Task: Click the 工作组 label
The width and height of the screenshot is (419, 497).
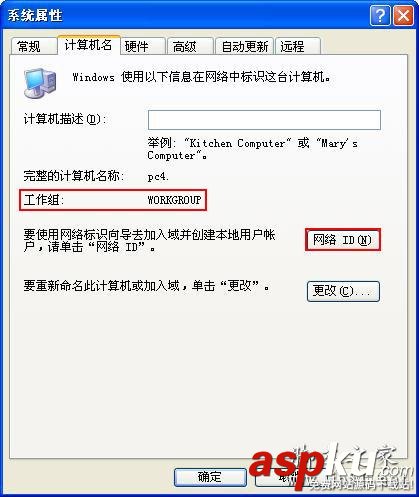Action: [x=44, y=200]
